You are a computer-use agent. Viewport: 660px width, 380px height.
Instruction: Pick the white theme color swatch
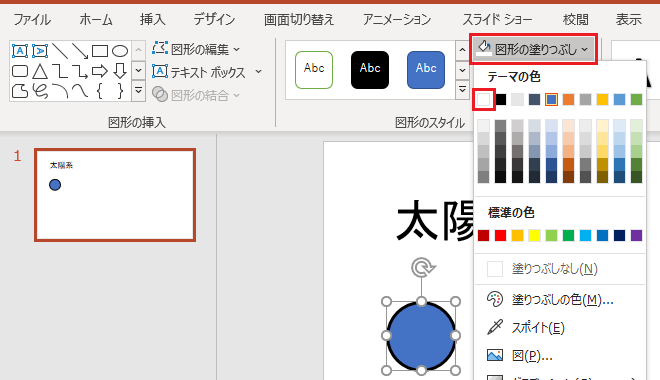point(484,99)
